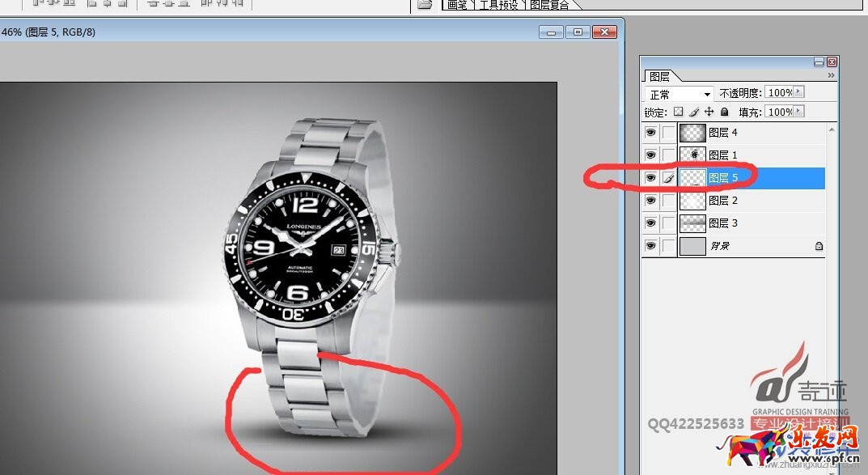The height and width of the screenshot is (475, 868).
Task: Click the lock image pixels brush icon
Action: point(694,112)
